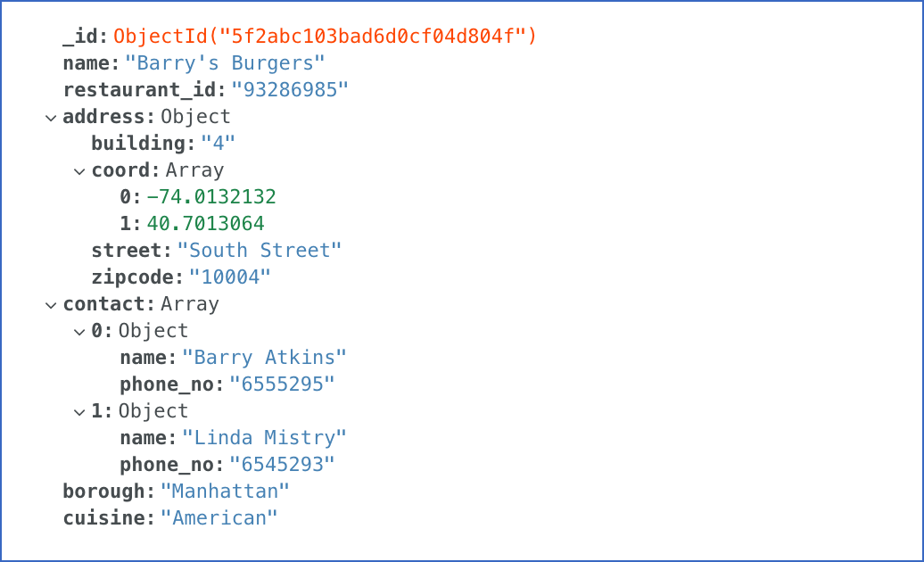This screenshot has width=924, height=562.
Task: Collapse the contact array chevron
Action: coord(51,305)
